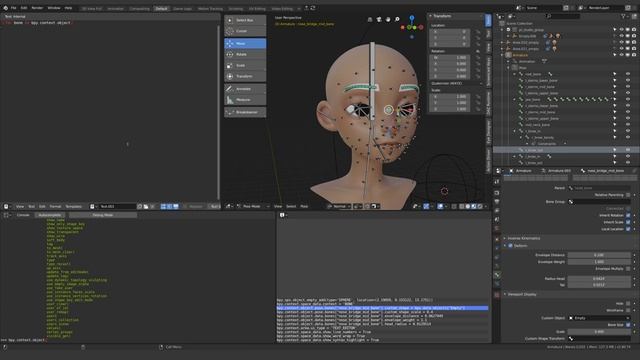Click the Autocomplete button in console

49,215
